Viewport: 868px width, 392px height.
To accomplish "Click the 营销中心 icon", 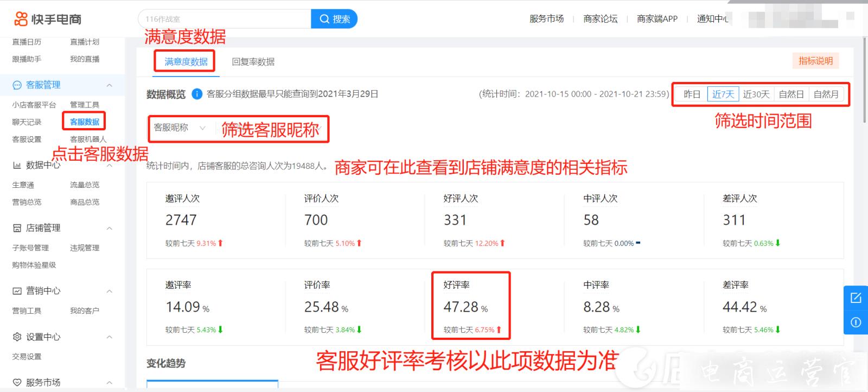I will click(17, 291).
